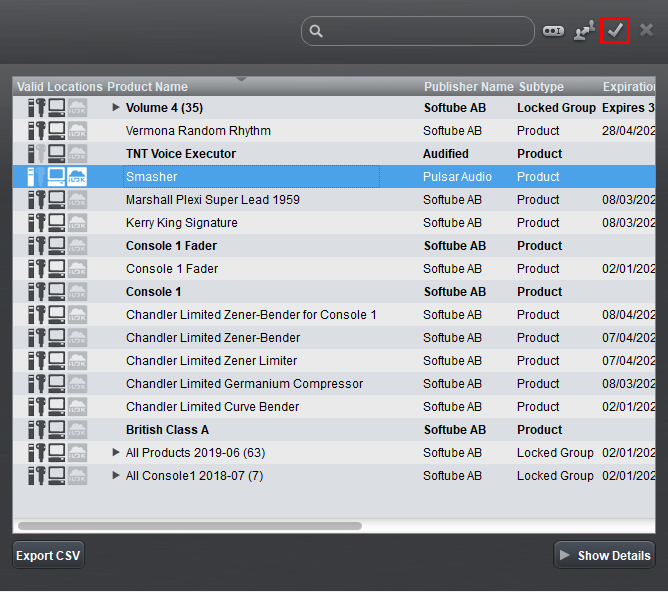This screenshot has height=592, width=668.
Task: Expand the Volume 4 (35) group
Action: point(115,107)
